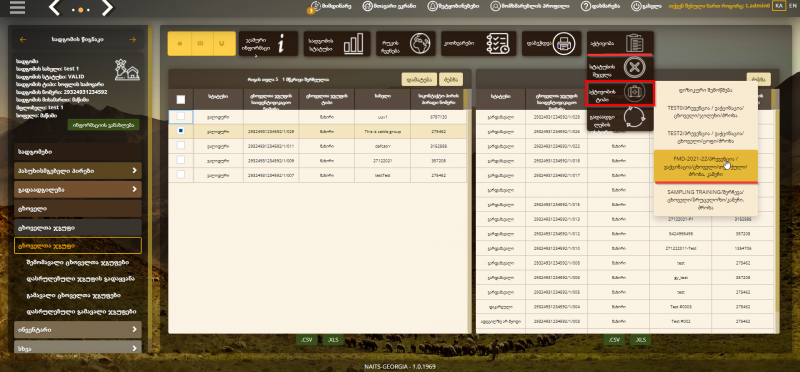Check the row ending /1/009
Image resolution: width=800 pixels, height=372 pixels.
[181, 160]
